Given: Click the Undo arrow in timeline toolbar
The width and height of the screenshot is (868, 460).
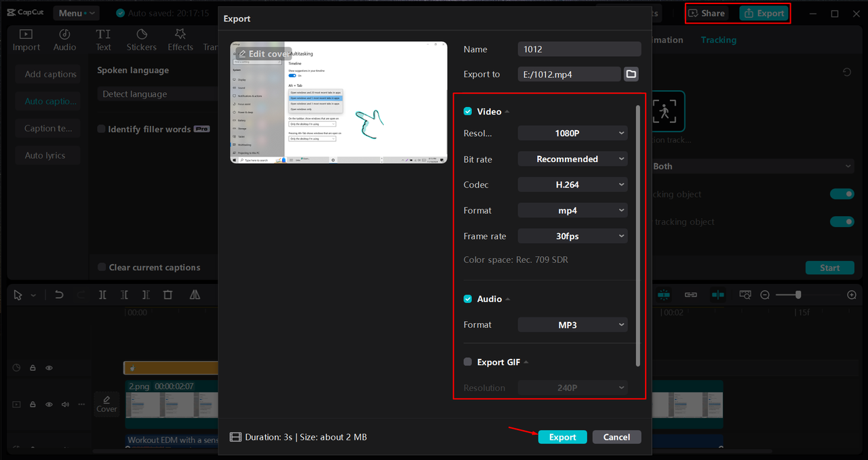Looking at the screenshot, I should coord(59,295).
